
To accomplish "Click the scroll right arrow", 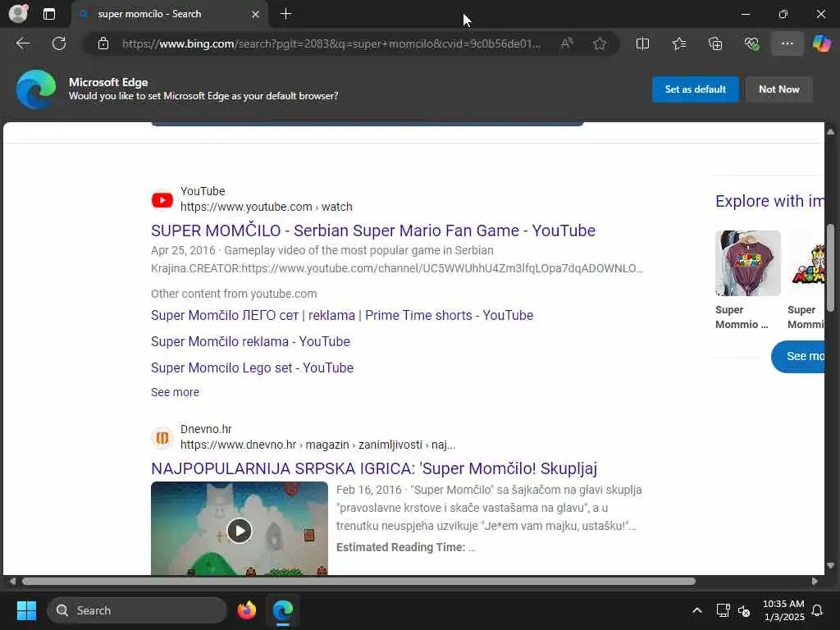I will coord(815,582).
